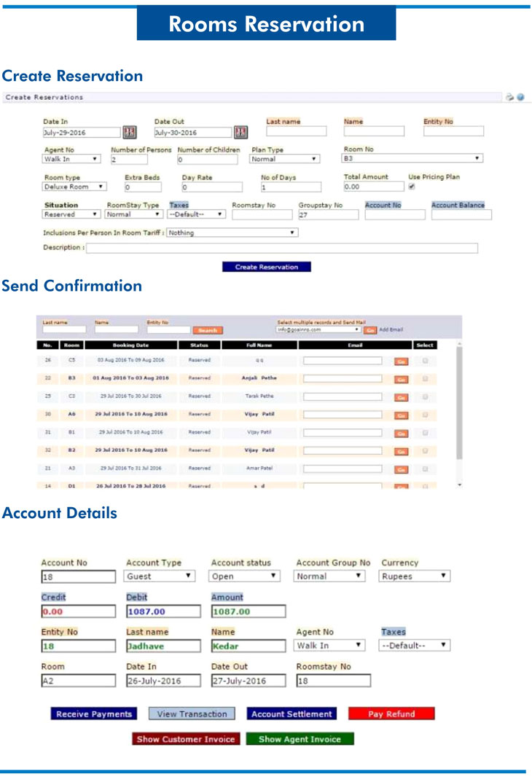532x779 pixels.
Task: Click the Show Agent Invoice button
Action: coord(300,739)
